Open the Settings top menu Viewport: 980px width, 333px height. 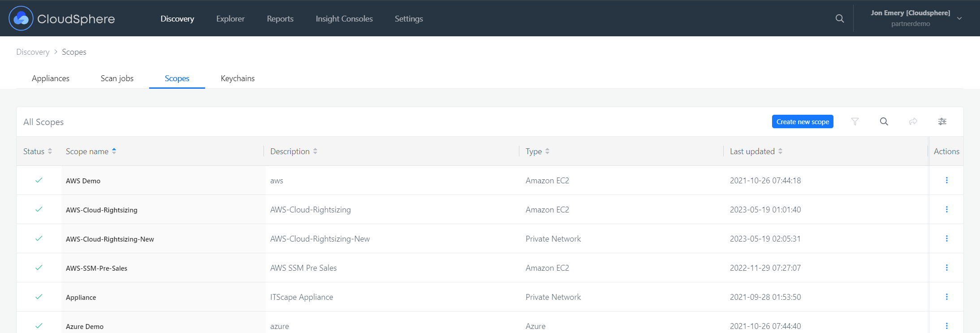tap(409, 19)
